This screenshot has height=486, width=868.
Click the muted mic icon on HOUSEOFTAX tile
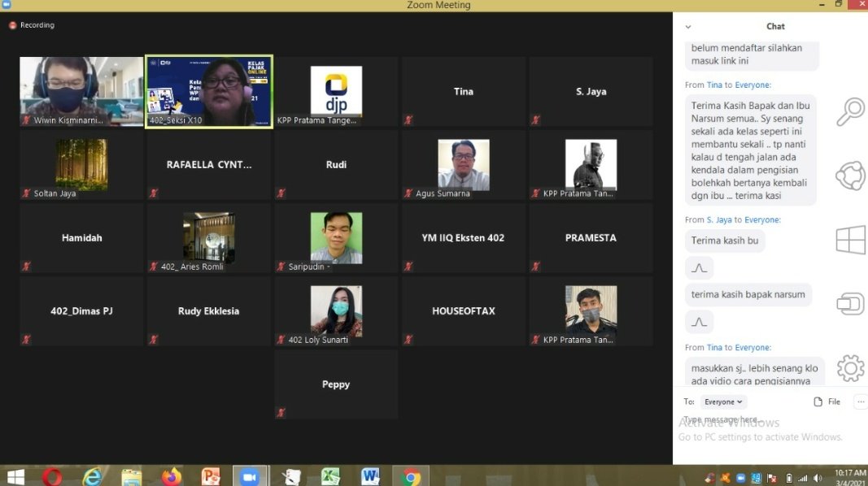pyautogui.click(x=408, y=340)
